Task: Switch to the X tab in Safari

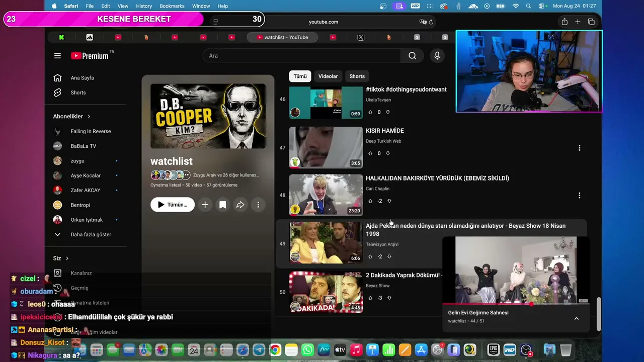Action: point(361,37)
